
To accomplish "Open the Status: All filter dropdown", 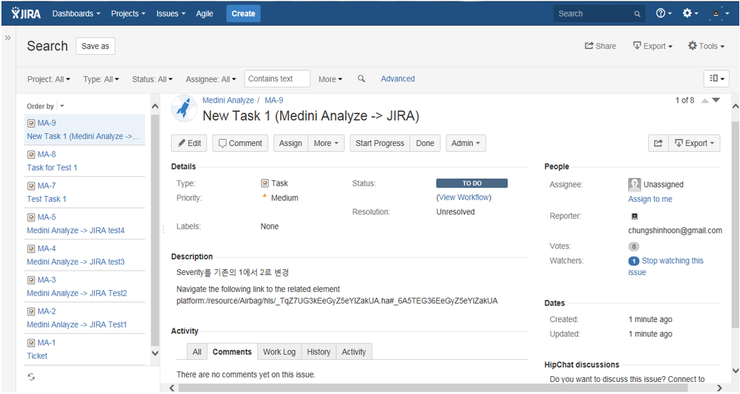I will [152, 79].
